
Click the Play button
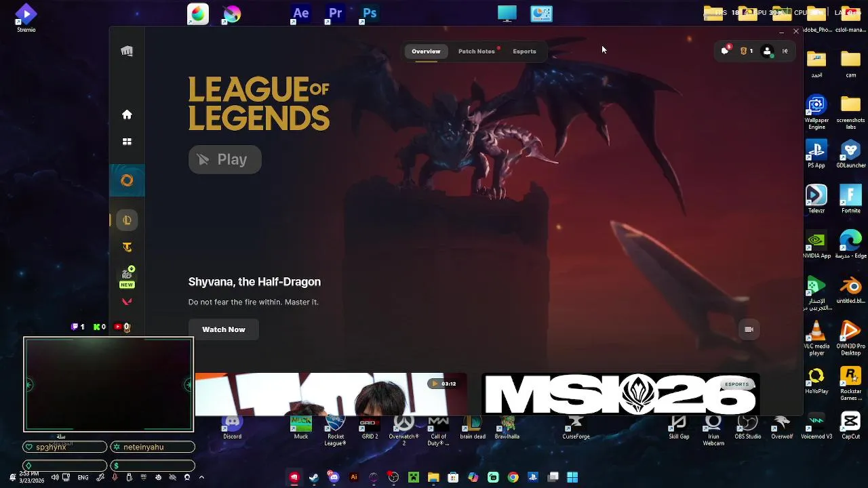224,159
